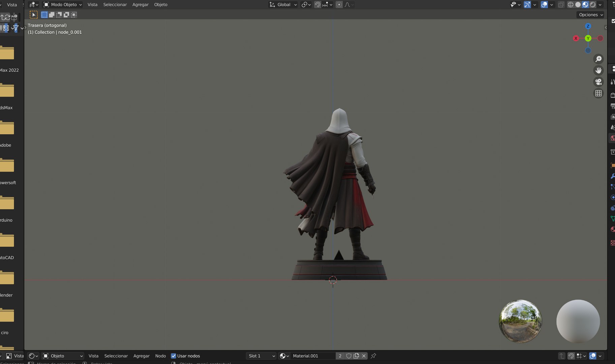
Task: Switch to material preview shading
Action: tap(585, 5)
